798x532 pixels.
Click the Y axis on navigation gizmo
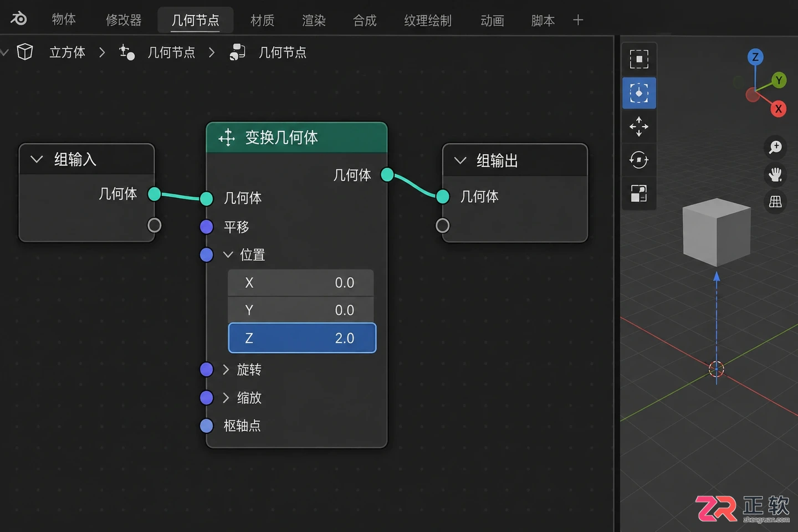(x=779, y=80)
